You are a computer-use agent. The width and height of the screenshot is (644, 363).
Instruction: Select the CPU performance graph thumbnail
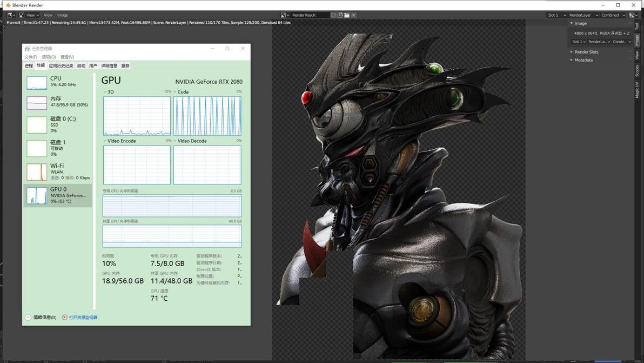pyautogui.click(x=37, y=82)
